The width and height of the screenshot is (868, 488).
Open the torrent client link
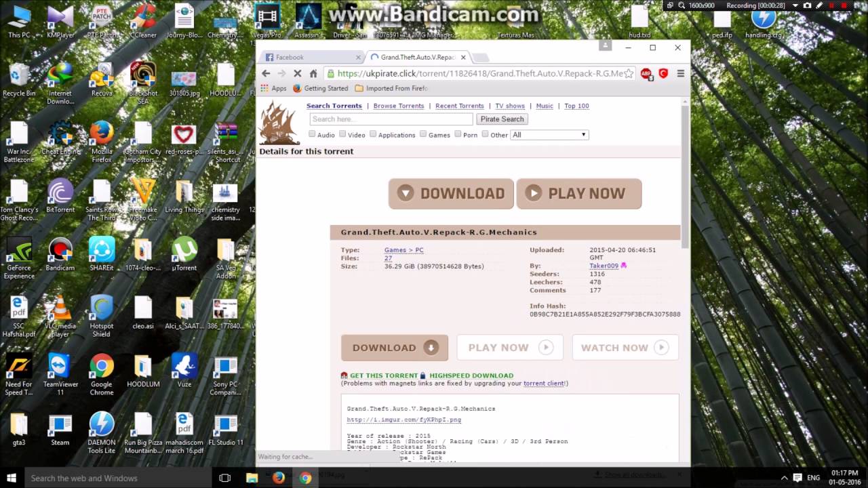tap(544, 384)
